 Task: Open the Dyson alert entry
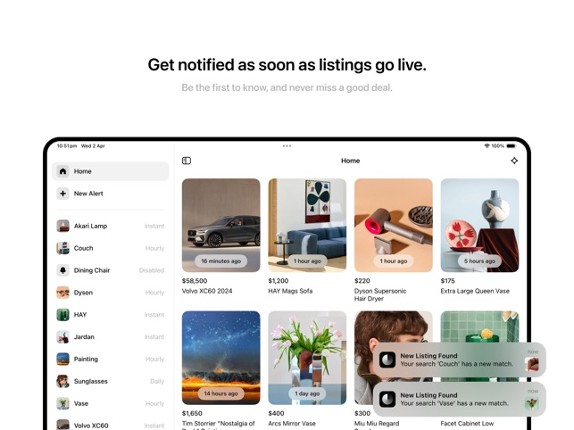click(x=110, y=292)
